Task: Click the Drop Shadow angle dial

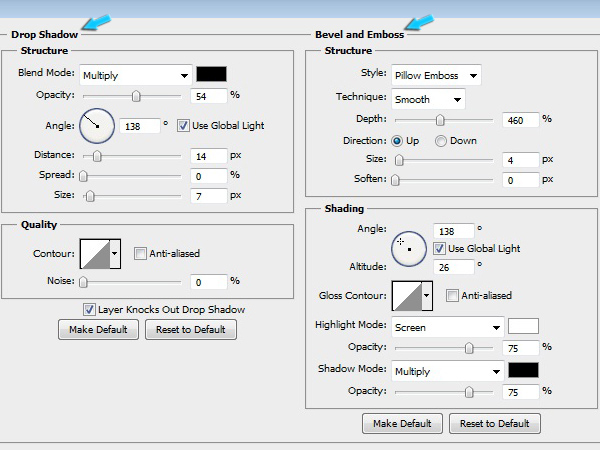Action: pos(96,126)
